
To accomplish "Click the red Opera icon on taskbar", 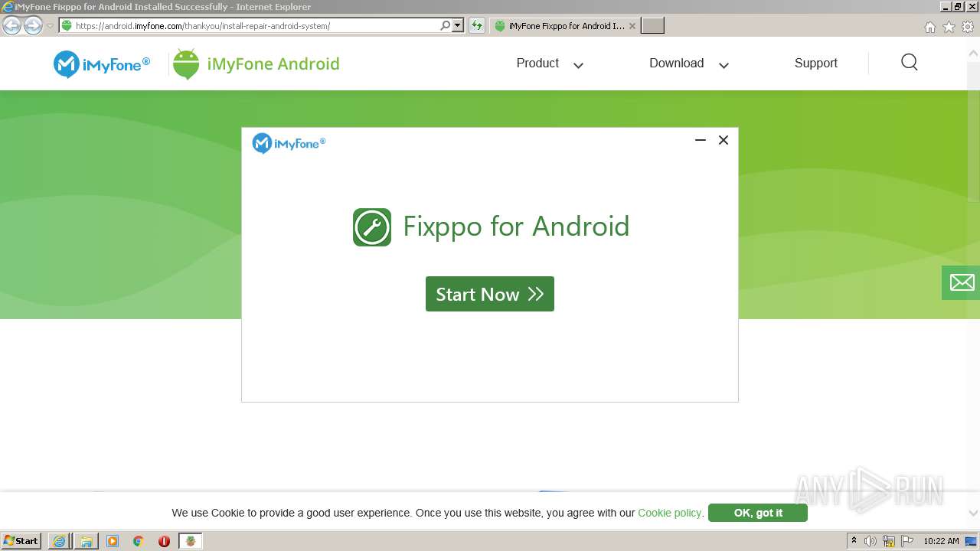I will [164, 541].
